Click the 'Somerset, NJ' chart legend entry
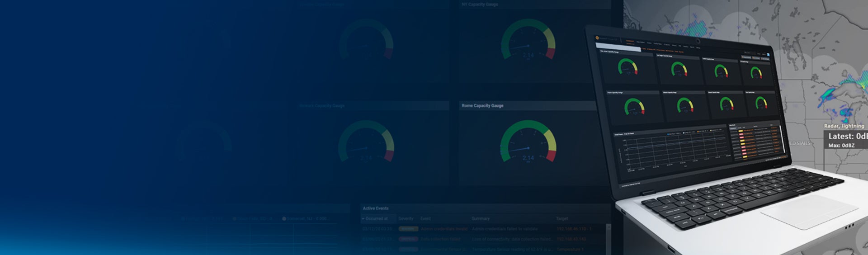Screen dimensions: 868x255 (x=305, y=219)
